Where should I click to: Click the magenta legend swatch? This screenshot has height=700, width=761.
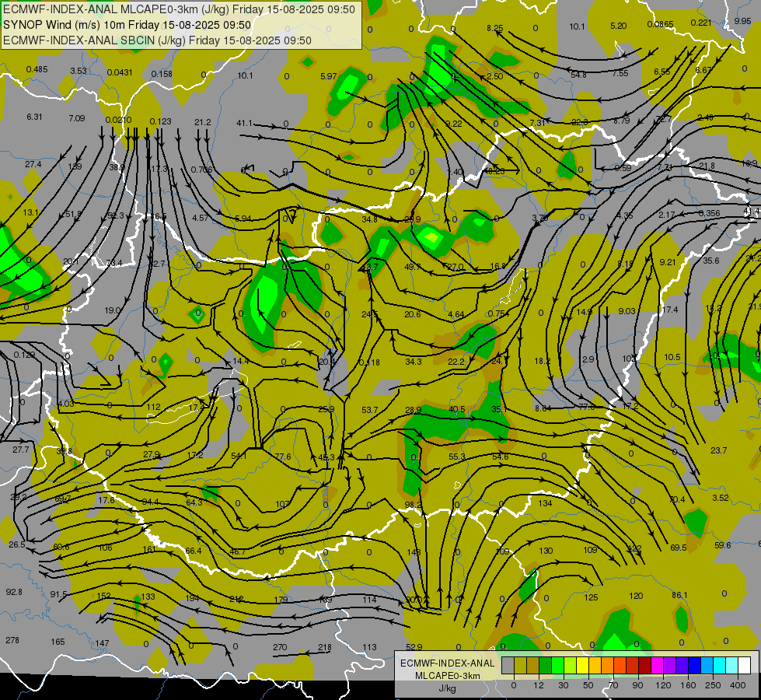click(x=658, y=665)
